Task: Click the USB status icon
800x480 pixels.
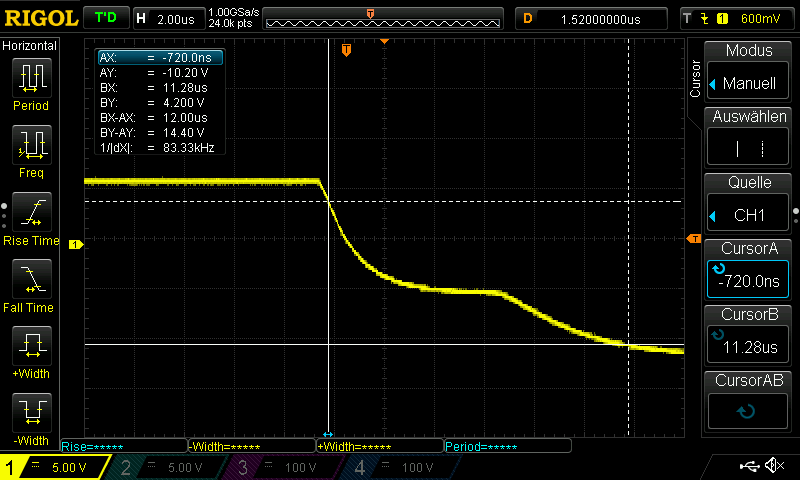Action: (748, 466)
